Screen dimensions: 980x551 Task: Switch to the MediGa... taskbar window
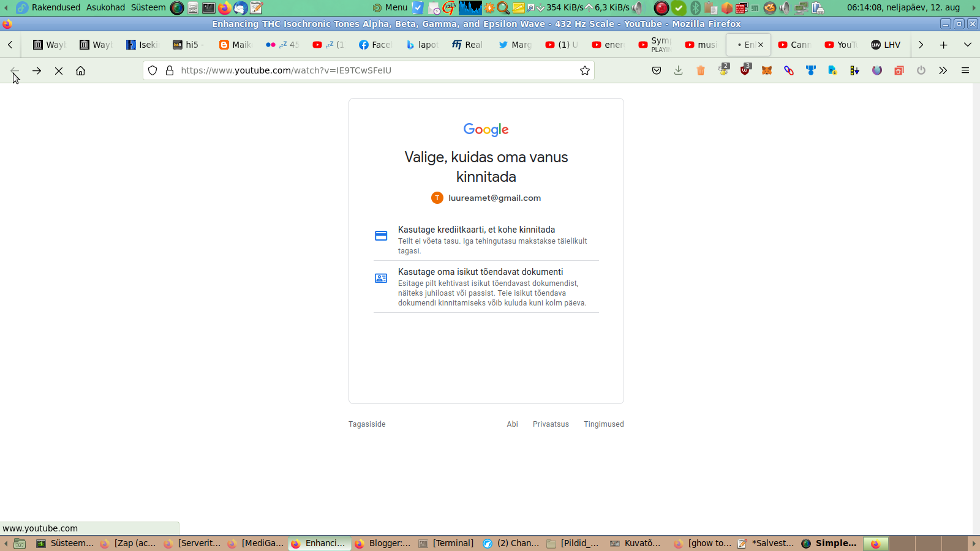coord(255,543)
